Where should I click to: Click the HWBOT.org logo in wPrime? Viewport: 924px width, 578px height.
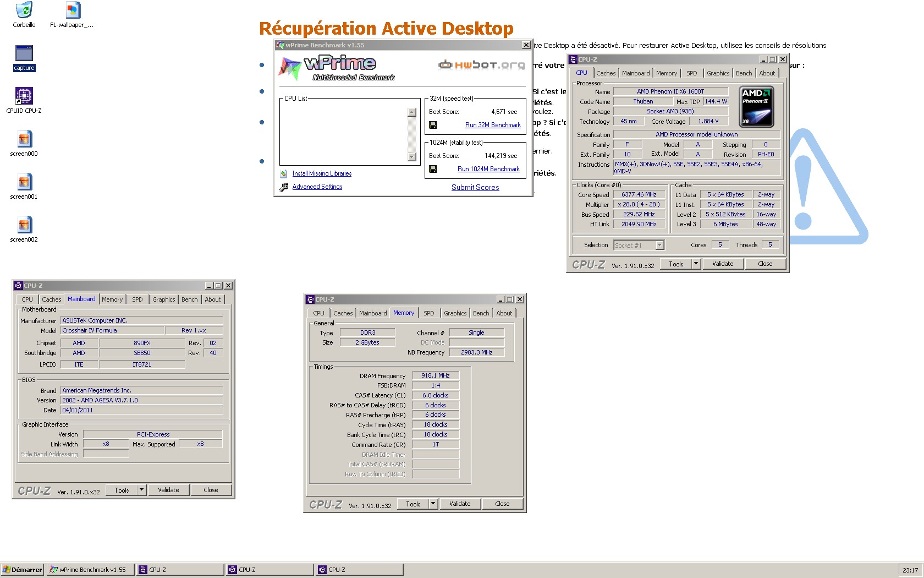481,65
